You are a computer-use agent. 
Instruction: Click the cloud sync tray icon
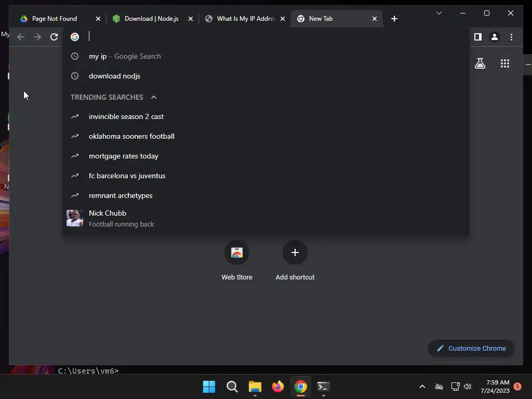pos(439,387)
